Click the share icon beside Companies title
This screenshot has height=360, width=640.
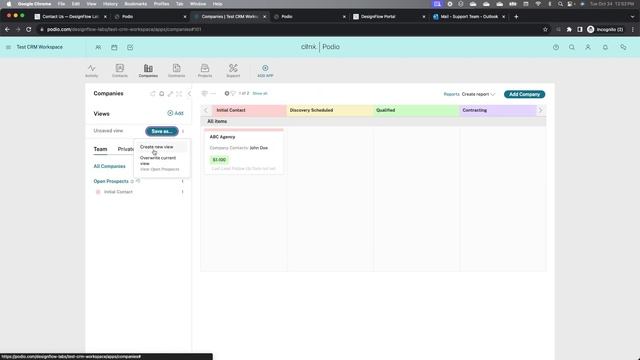pos(153,94)
